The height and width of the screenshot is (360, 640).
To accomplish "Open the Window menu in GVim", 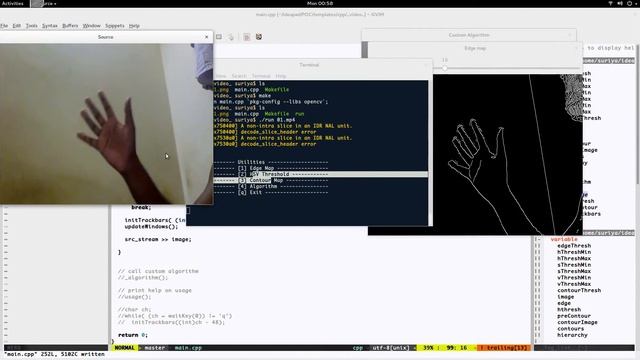I will click(91, 26).
